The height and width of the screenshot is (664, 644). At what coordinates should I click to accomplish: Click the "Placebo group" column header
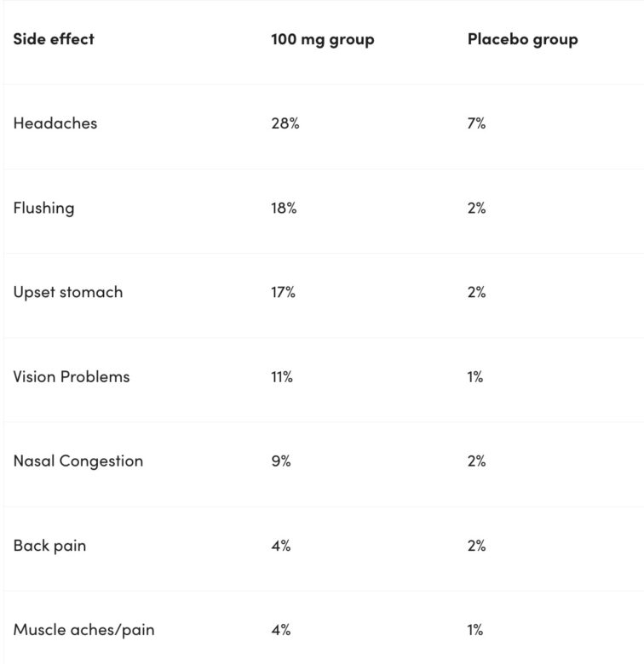pos(522,39)
